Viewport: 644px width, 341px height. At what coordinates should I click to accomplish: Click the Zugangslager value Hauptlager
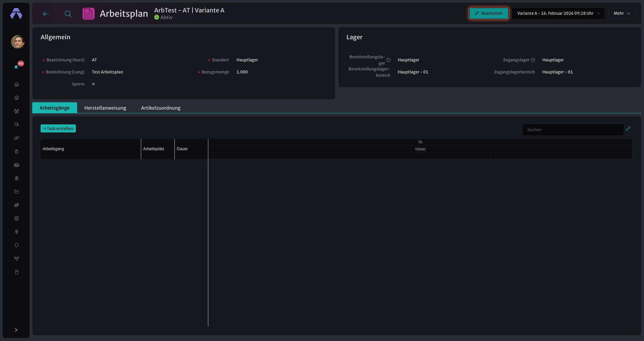(553, 60)
